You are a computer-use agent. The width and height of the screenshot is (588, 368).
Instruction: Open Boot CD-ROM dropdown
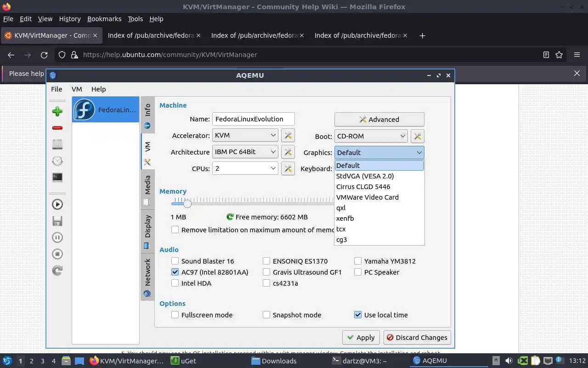(371, 136)
